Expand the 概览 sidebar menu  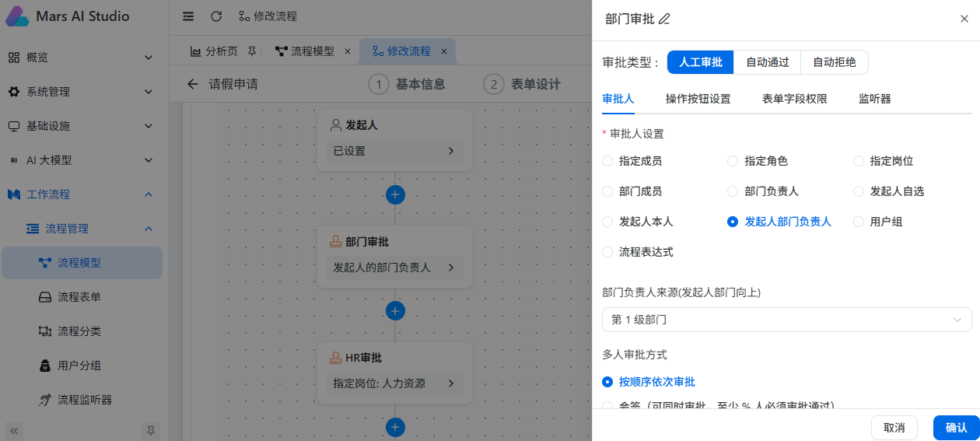pos(149,58)
